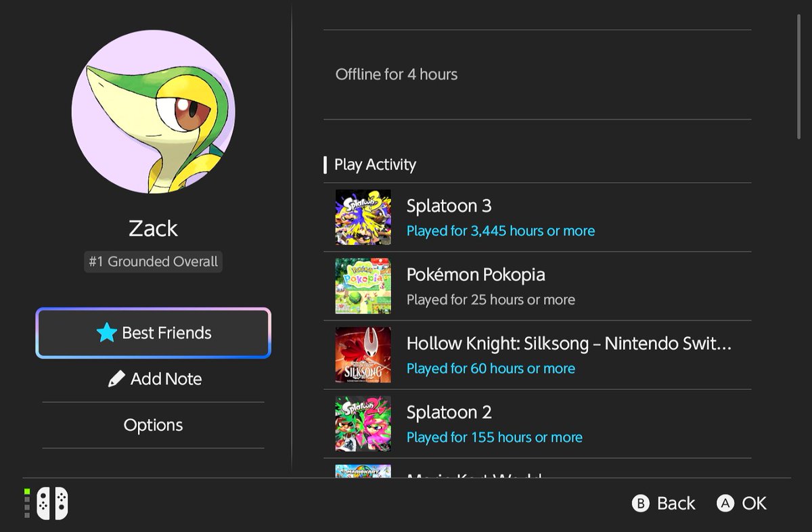Image resolution: width=812 pixels, height=532 pixels.
Task: Click the Play Activity heading
Action: click(375, 164)
